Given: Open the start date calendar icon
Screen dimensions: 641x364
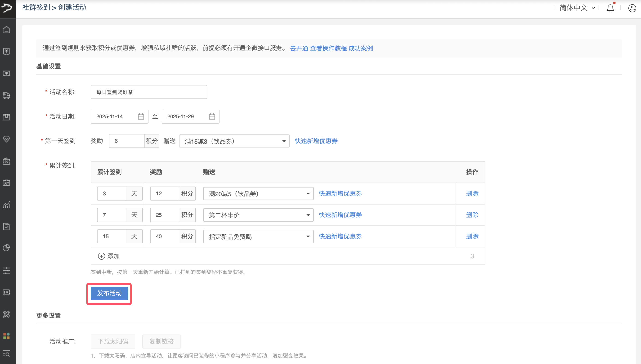Looking at the screenshot, I should [x=141, y=116].
